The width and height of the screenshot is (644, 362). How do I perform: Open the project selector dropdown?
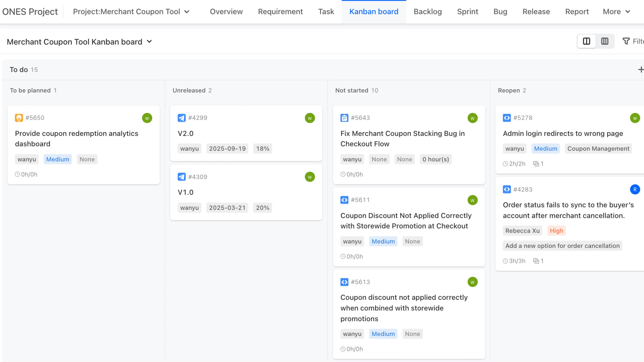(131, 12)
